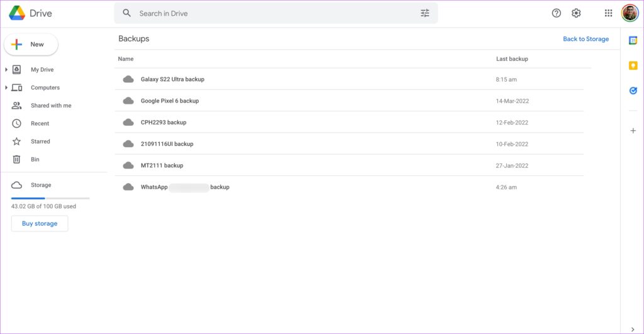Click the 4:26 am backup time

pos(506,187)
